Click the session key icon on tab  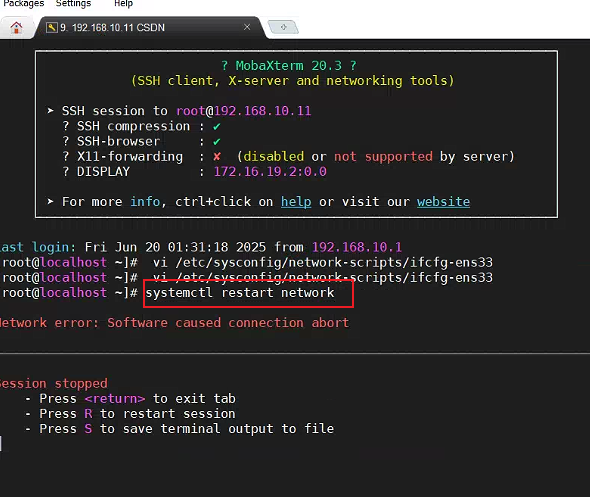(52, 27)
